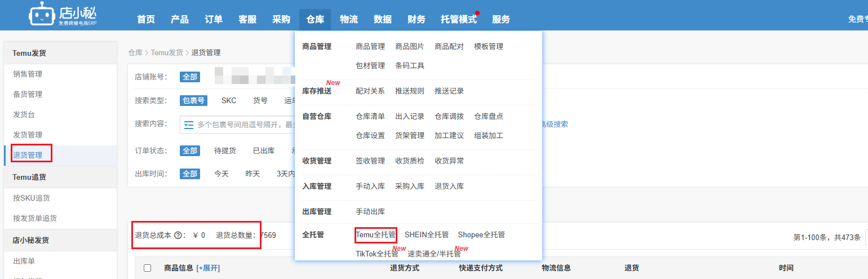This screenshot has height=279, width=868.
Task: Open 商品图片 in the dropdown
Action: pos(410,46)
